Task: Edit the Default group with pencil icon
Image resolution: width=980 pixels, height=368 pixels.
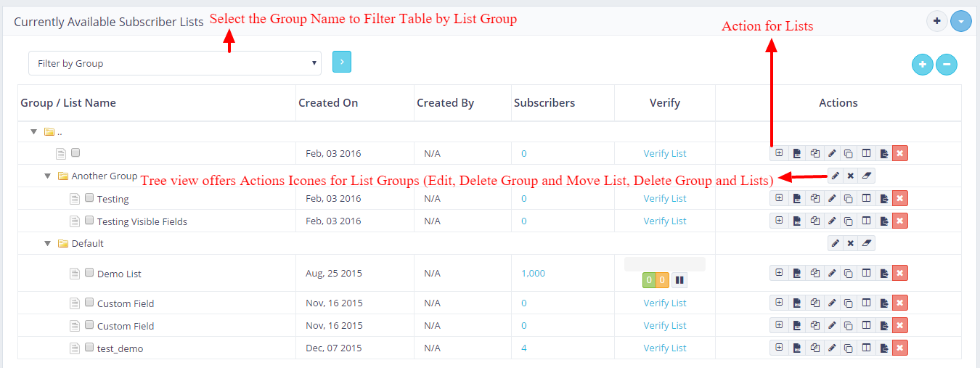Action: click(835, 243)
